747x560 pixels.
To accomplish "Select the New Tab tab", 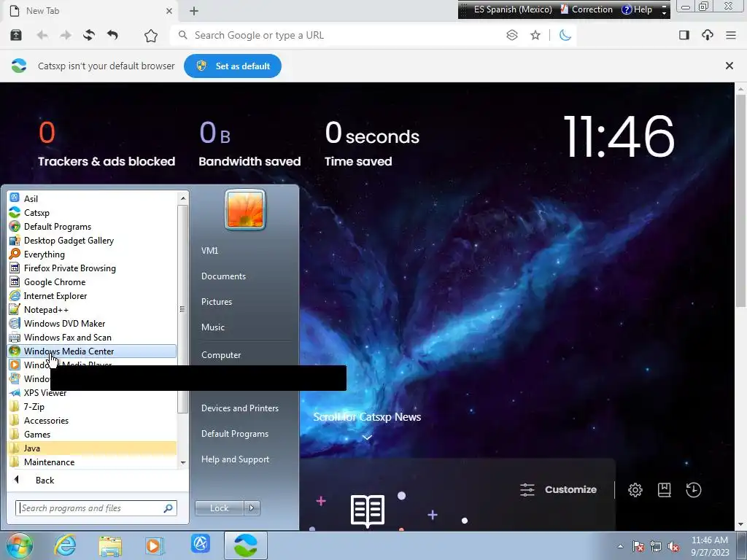I will click(90, 11).
